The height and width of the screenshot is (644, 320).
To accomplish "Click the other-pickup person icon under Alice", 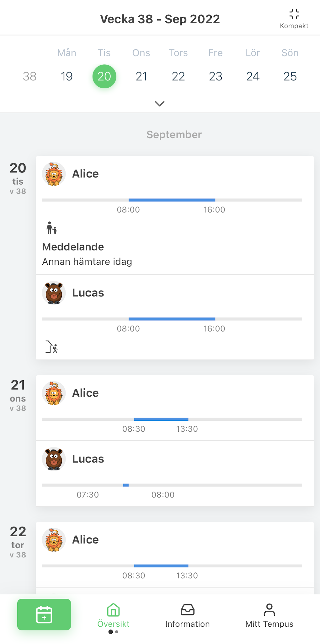I will point(51,228).
